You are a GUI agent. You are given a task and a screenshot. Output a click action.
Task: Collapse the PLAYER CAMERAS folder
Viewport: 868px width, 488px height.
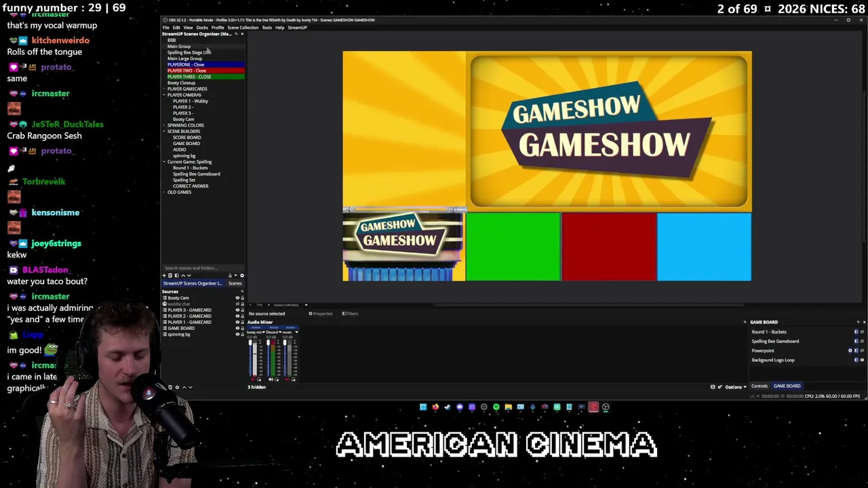[x=165, y=95]
